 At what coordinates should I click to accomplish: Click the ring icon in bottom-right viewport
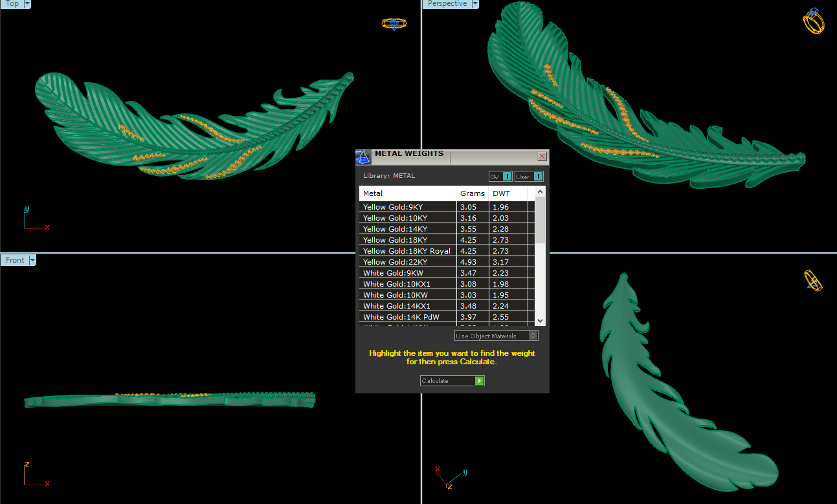click(x=814, y=280)
